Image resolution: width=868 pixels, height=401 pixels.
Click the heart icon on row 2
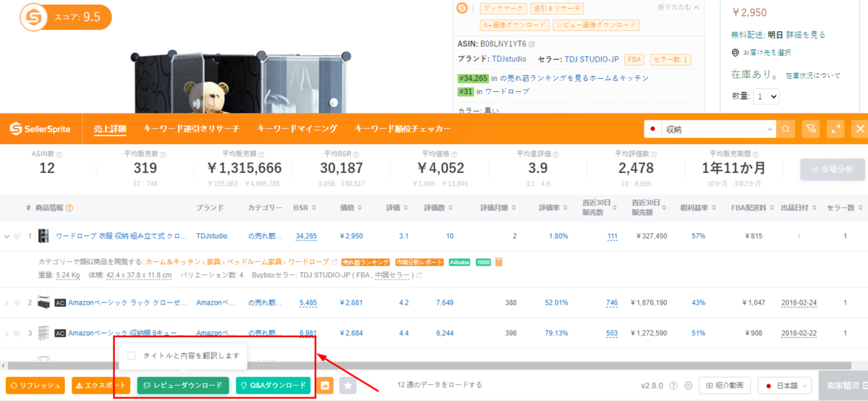[x=17, y=303]
